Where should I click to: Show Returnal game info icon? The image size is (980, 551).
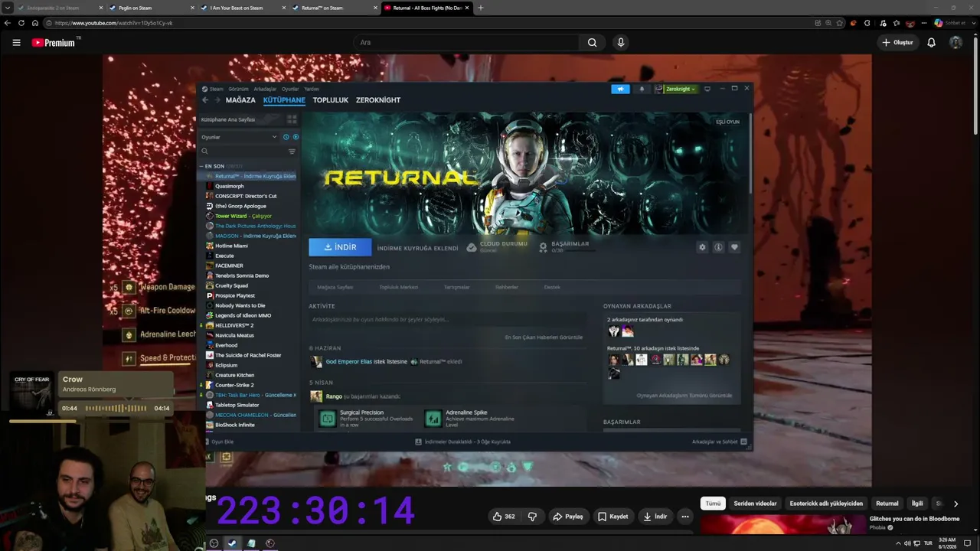tap(718, 247)
